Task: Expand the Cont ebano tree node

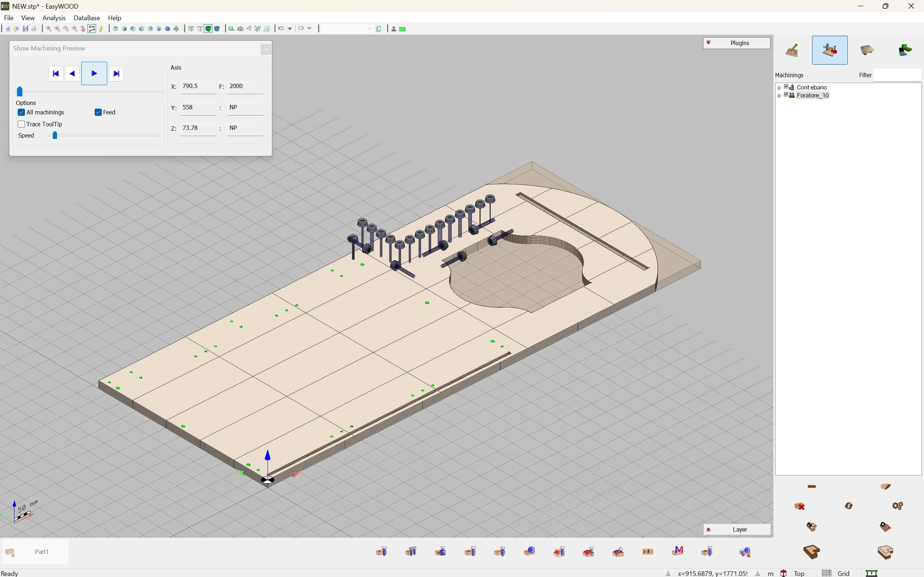Action: (x=779, y=88)
